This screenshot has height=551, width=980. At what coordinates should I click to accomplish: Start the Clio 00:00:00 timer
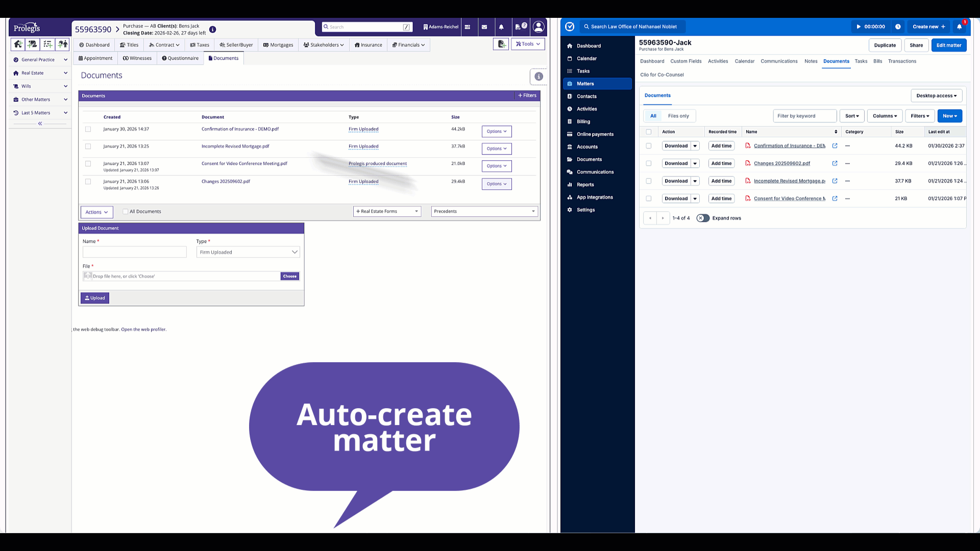pos(871,27)
